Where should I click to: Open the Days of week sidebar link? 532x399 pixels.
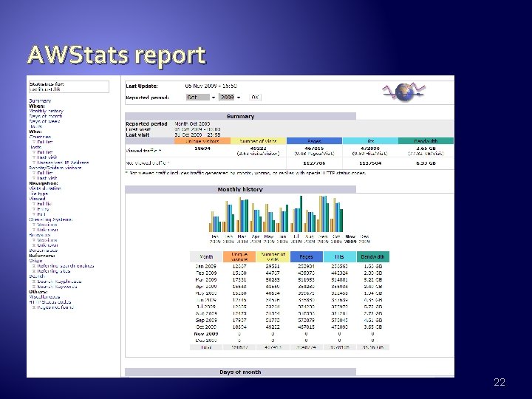[x=44, y=121]
